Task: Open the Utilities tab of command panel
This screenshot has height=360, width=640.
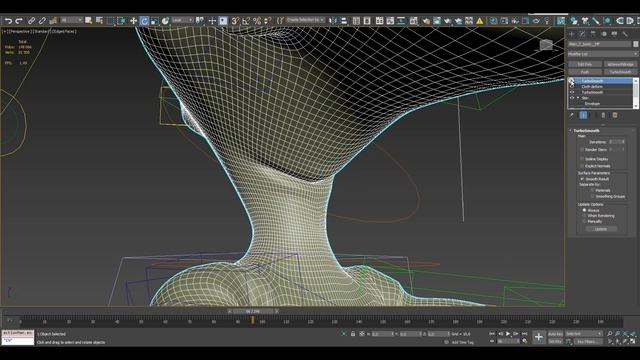Action: (625, 34)
